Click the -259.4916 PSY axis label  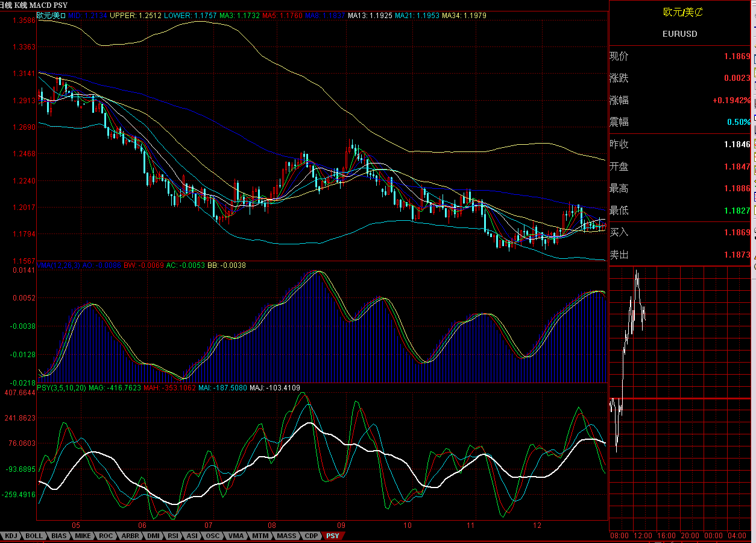coord(19,495)
